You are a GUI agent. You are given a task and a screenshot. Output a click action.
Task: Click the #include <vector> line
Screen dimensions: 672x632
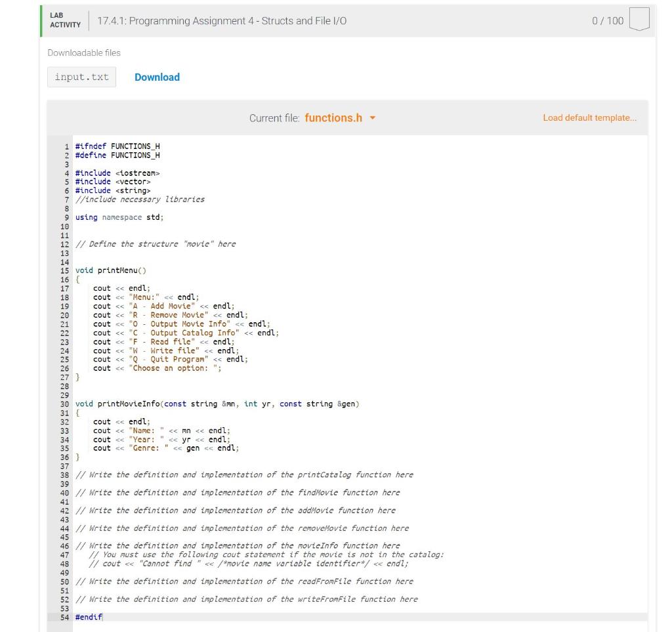click(x=113, y=182)
